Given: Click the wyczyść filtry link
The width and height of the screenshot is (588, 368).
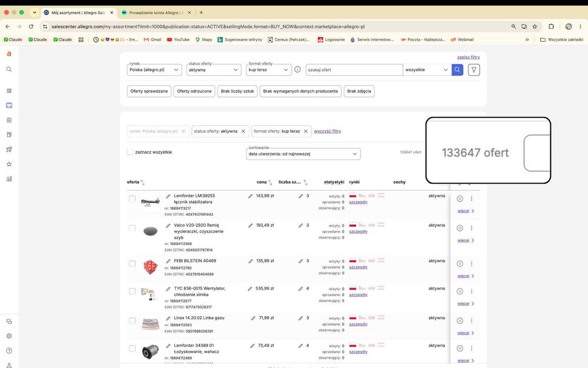Looking at the screenshot, I should pyautogui.click(x=328, y=131).
